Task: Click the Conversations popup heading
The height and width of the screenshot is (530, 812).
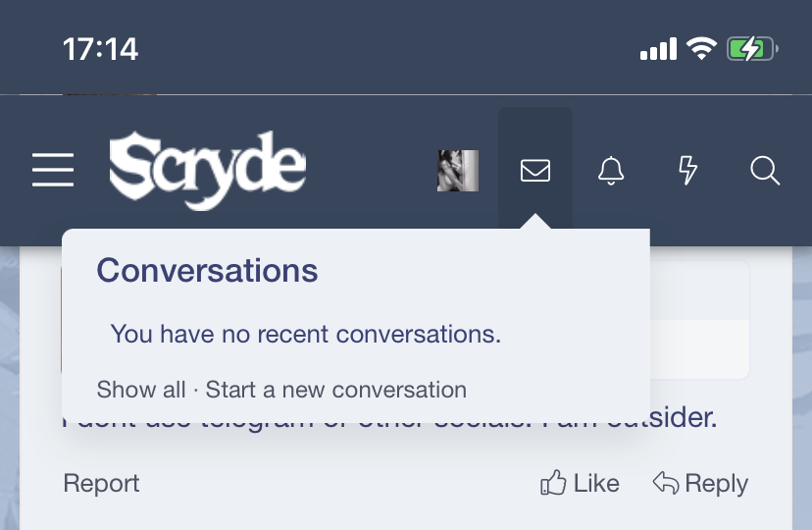Action: tap(207, 270)
